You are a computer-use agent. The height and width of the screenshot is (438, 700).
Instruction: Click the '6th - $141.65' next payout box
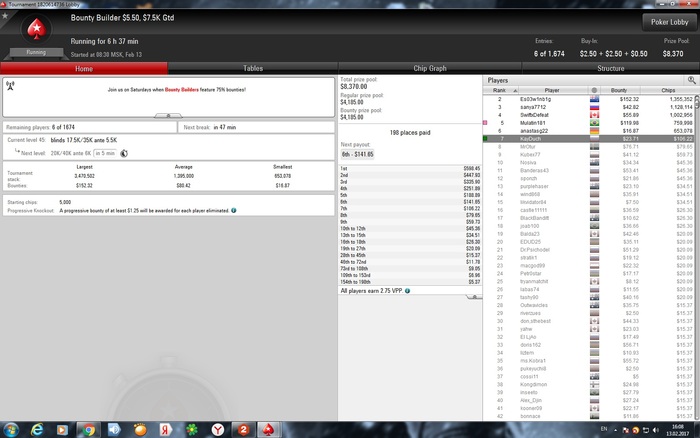357,154
